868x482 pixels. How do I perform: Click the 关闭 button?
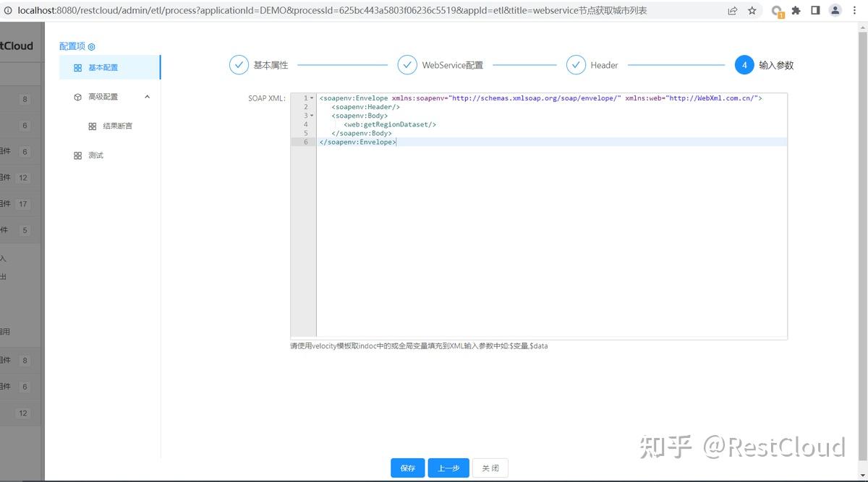[490, 468]
